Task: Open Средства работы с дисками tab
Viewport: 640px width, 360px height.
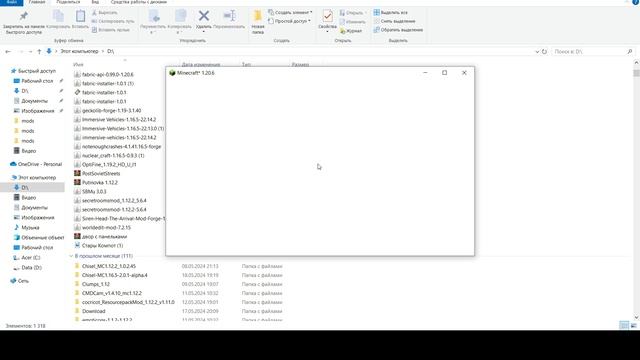Action: click(139, 2)
